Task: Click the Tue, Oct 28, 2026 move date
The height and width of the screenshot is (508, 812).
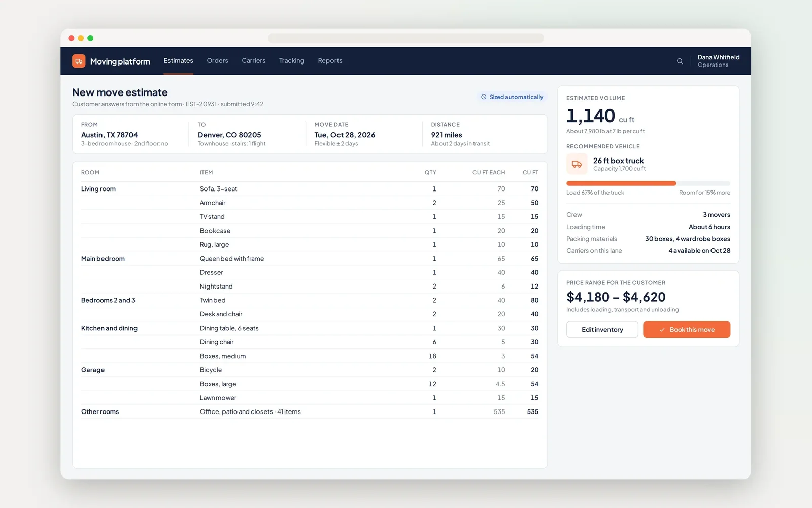Action: (345, 135)
